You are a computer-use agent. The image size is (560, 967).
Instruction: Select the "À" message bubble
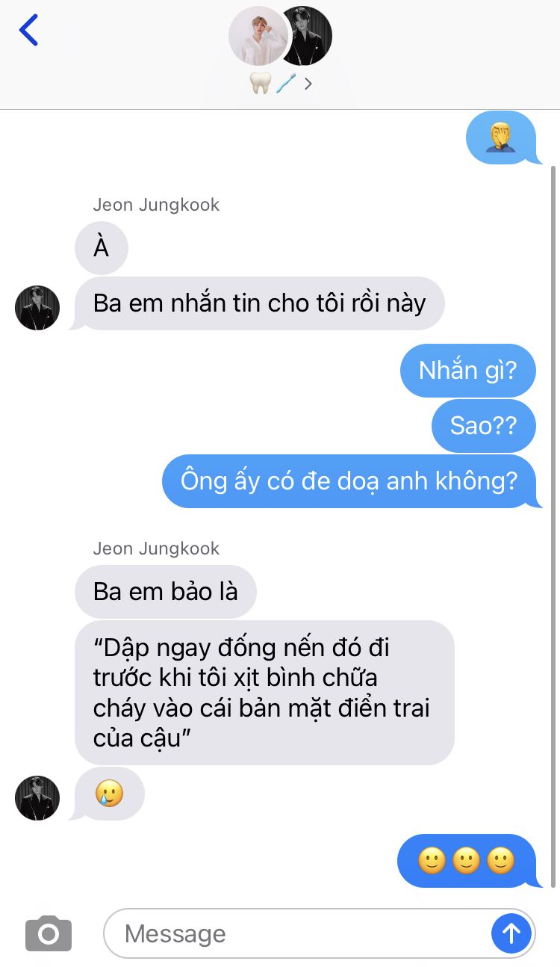[x=102, y=248]
